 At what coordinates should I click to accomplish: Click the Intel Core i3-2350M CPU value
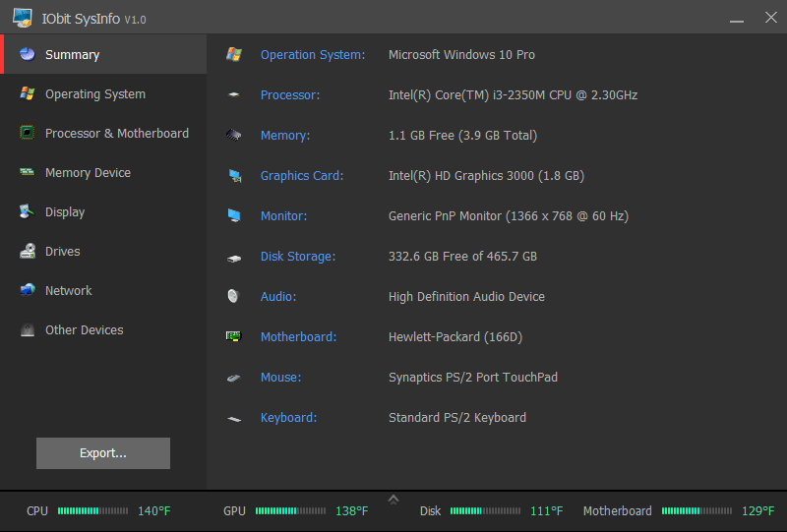click(513, 94)
